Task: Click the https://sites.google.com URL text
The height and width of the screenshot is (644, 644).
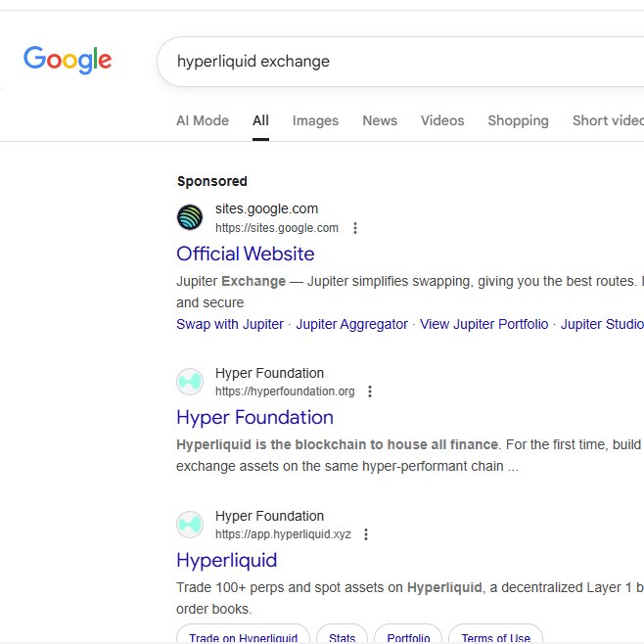Action: (x=277, y=228)
